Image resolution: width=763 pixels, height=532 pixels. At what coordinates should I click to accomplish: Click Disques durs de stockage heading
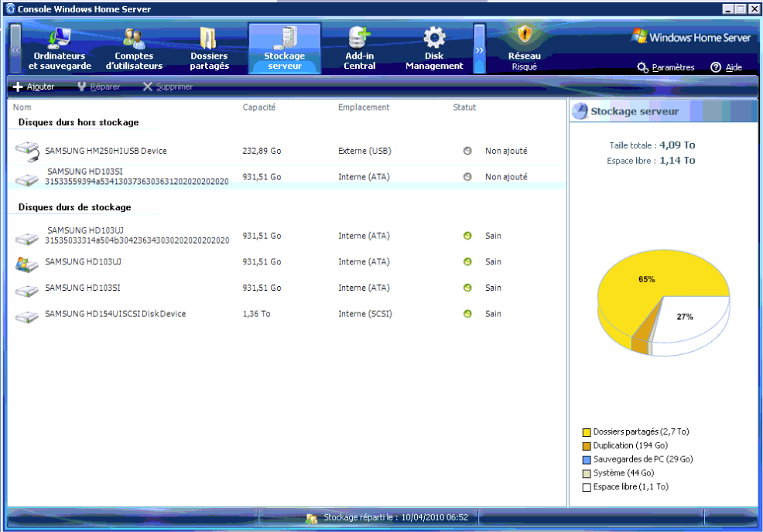point(74,207)
